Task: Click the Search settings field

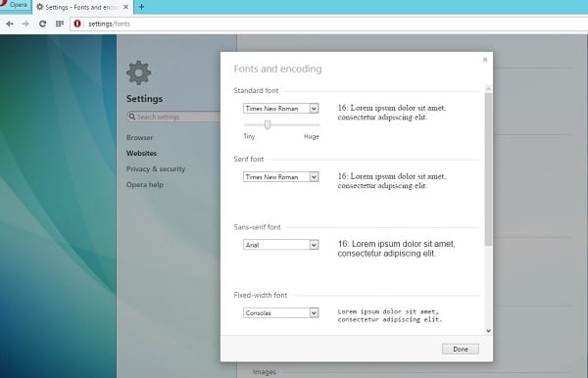Action: point(173,117)
